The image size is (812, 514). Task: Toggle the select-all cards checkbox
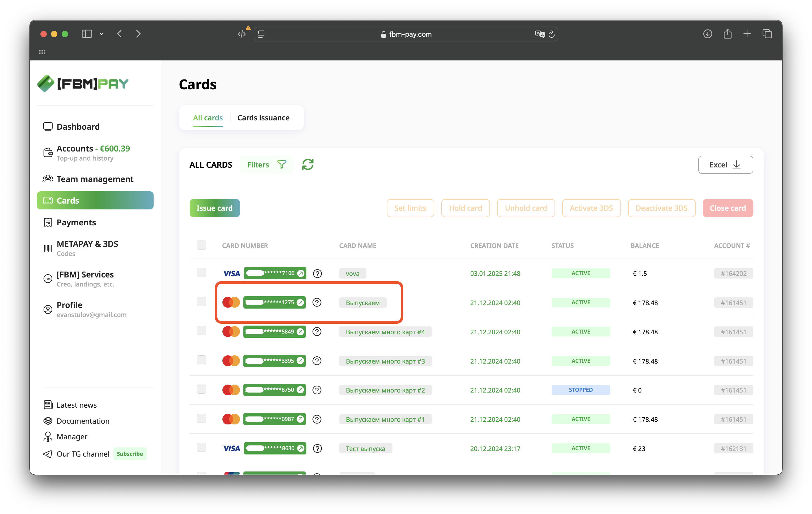click(201, 245)
